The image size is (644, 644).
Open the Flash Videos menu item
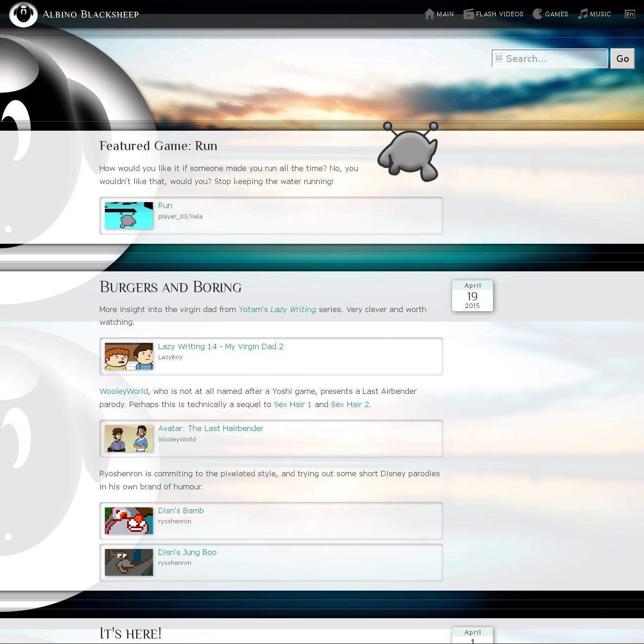coord(499,14)
